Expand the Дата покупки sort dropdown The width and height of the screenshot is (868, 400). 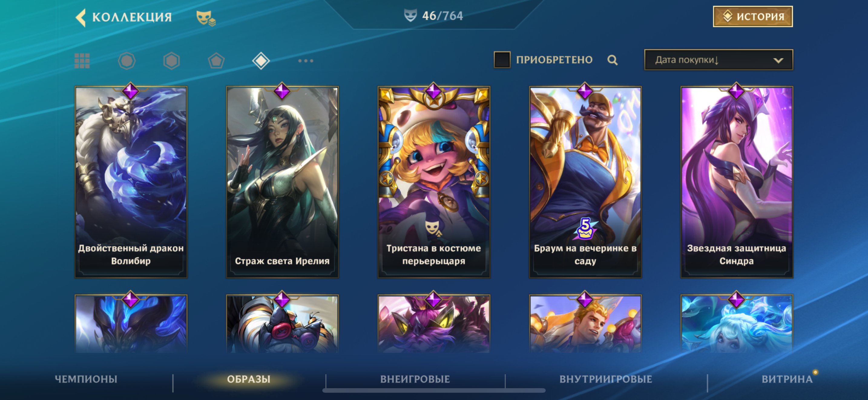point(718,60)
